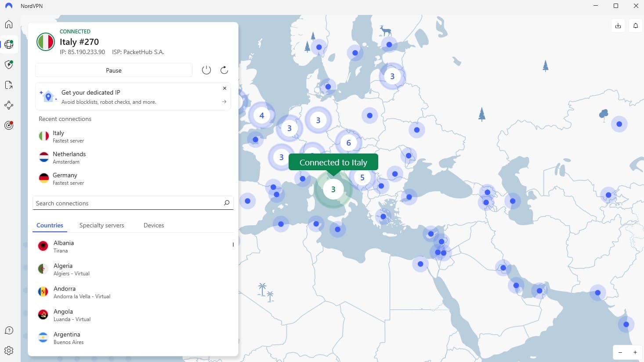This screenshot has width=644, height=362.
Task: Zoom out of the map with minus
Action: point(620,352)
